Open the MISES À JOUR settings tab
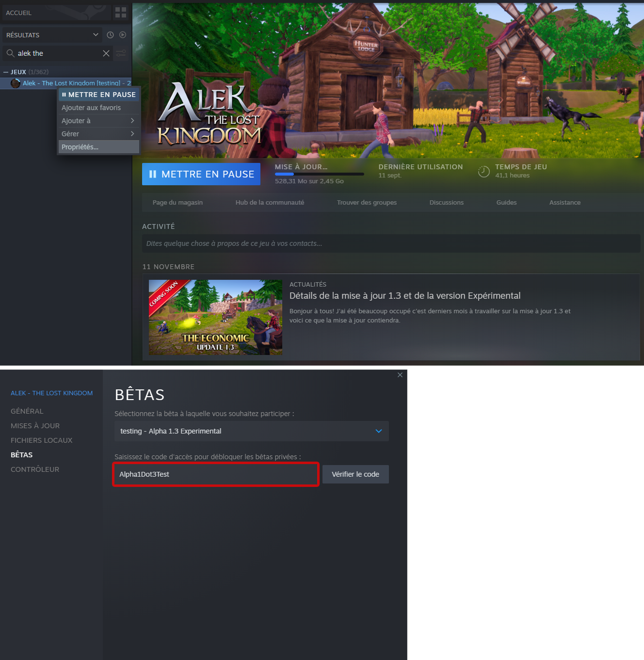 [x=35, y=426]
